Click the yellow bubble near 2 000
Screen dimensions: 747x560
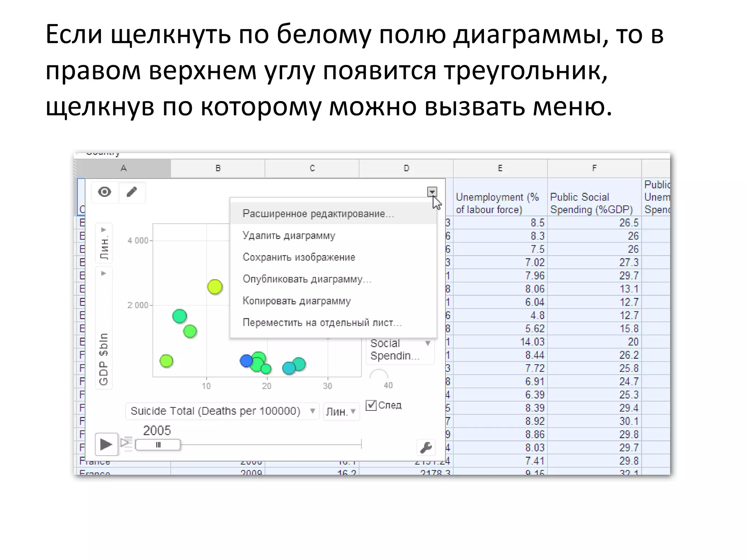(x=215, y=287)
